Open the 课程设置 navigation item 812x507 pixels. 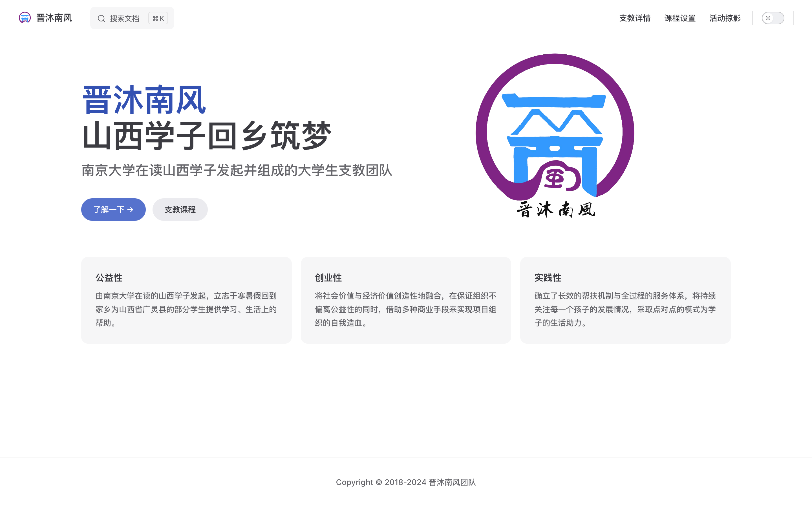point(680,18)
